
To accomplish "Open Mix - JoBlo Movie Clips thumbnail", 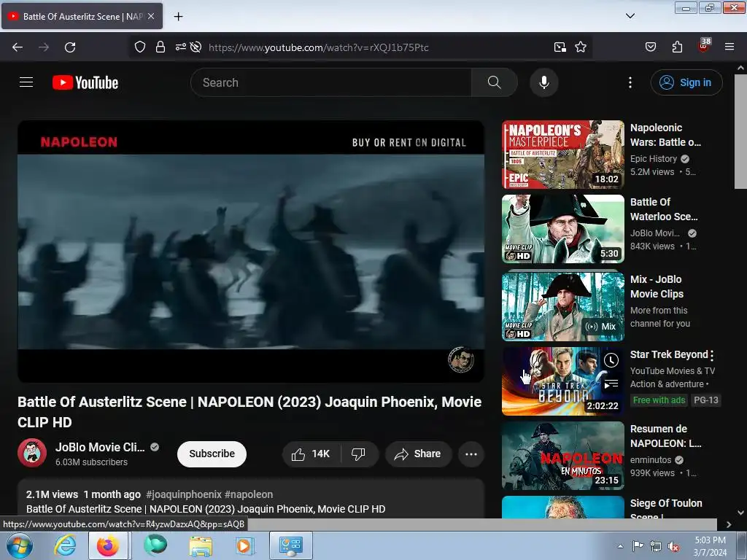I will [x=563, y=307].
